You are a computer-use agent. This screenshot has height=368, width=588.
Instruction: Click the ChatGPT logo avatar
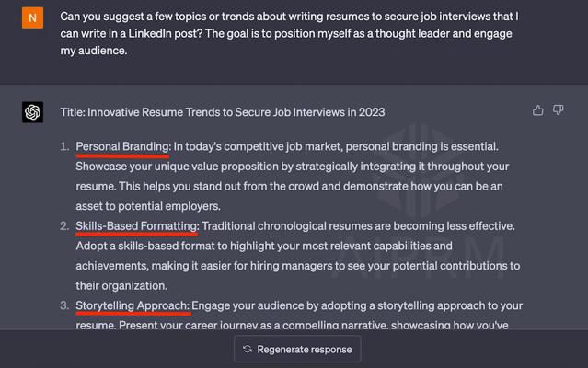click(x=32, y=112)
